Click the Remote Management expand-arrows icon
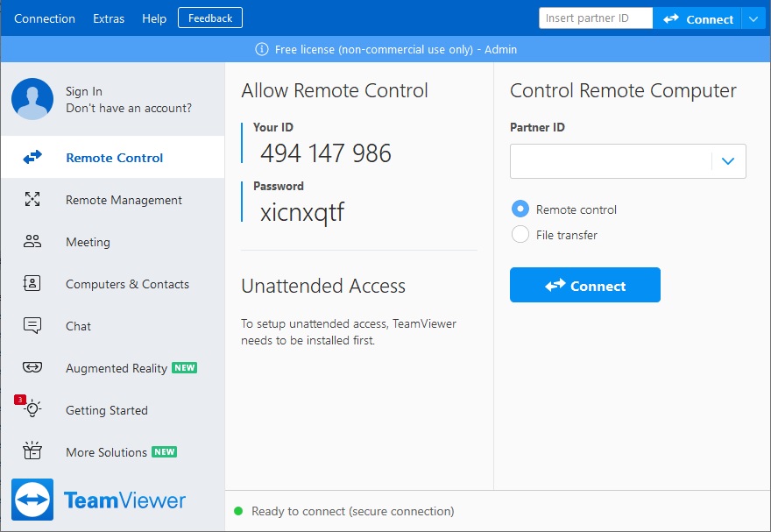771x532 pixels. pyautogui.click(x=32, y=199)
